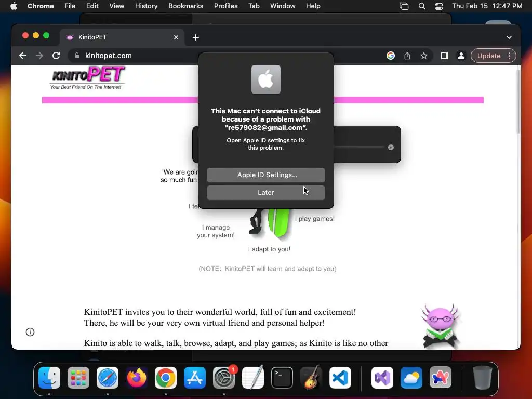Open Terminal from the Dock
Screen dimensions: 532x399
point(282,378)
